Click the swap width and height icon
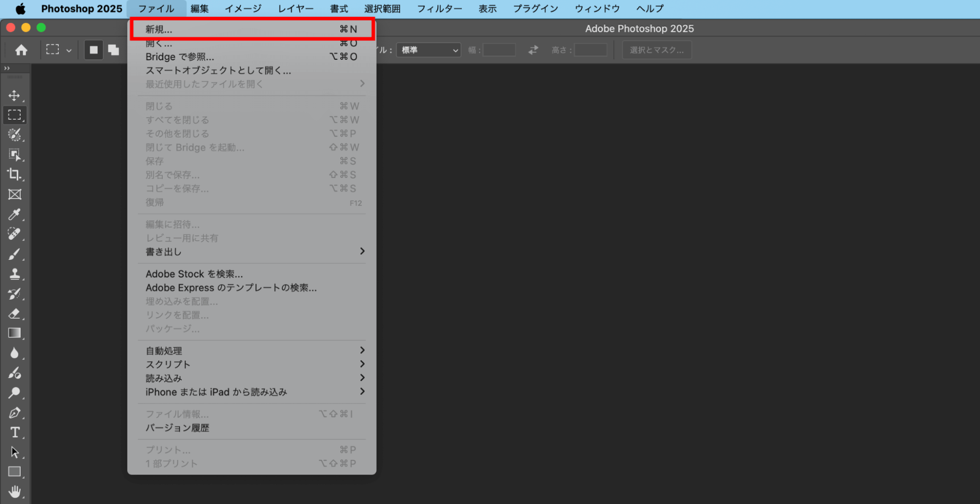The width and height of the screenshot is (980, 504). click(533, 50)
